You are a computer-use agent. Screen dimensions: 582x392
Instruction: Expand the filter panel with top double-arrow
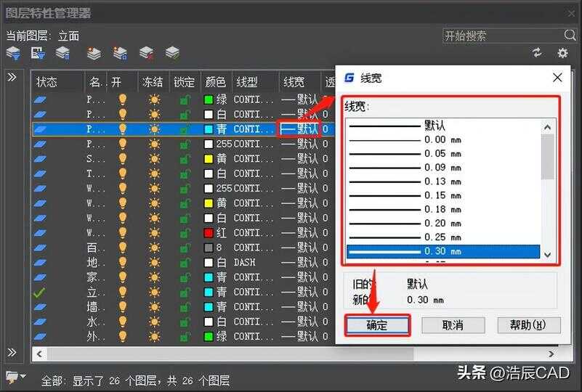[12, 77]
